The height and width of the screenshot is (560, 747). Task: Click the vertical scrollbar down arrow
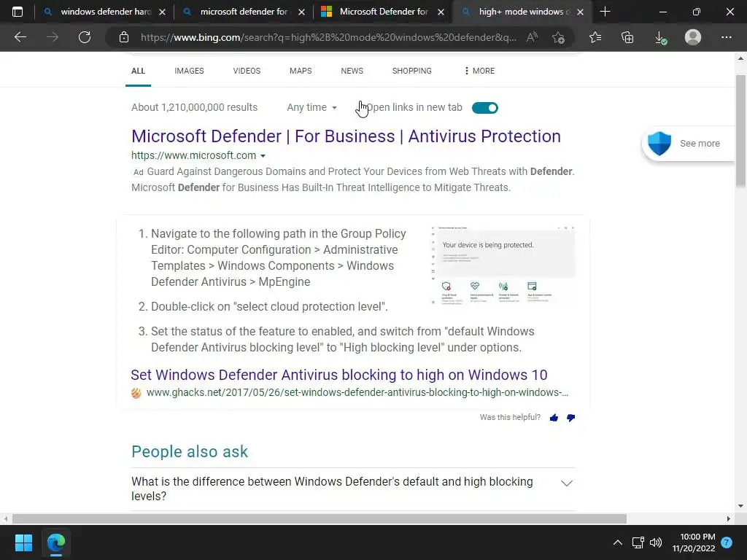(740, 506)
